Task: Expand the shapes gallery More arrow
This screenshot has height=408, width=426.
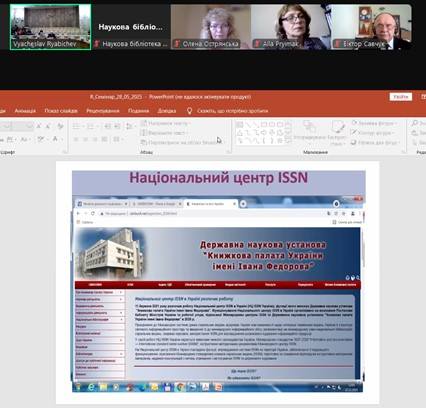Action: click(289, 142)
